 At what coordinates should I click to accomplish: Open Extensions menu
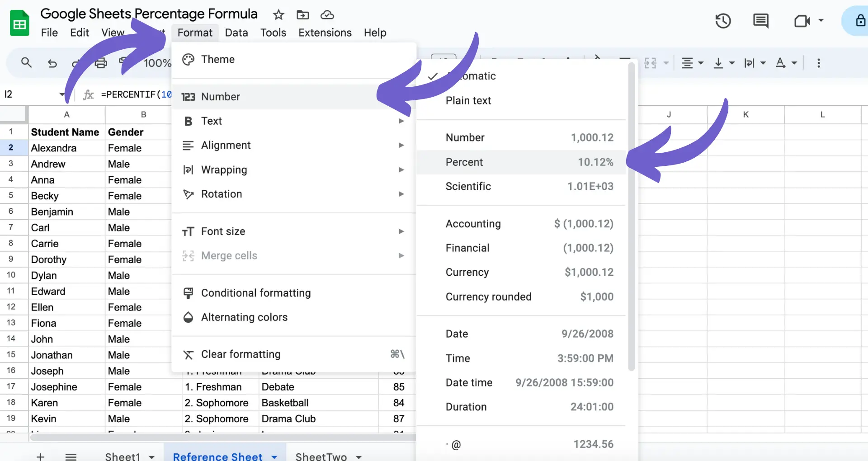[325, 33]
